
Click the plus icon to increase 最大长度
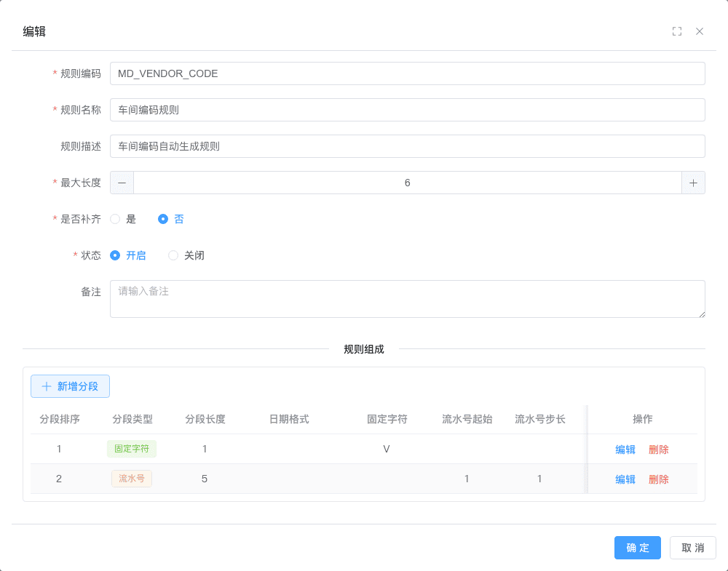(693, 183)
